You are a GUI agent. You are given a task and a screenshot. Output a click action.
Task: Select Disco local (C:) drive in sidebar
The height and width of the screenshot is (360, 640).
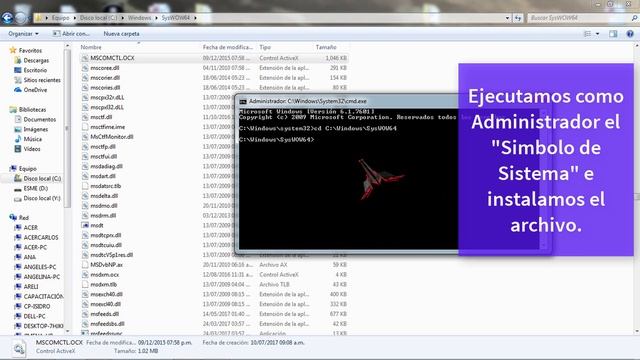click(42, 178)
